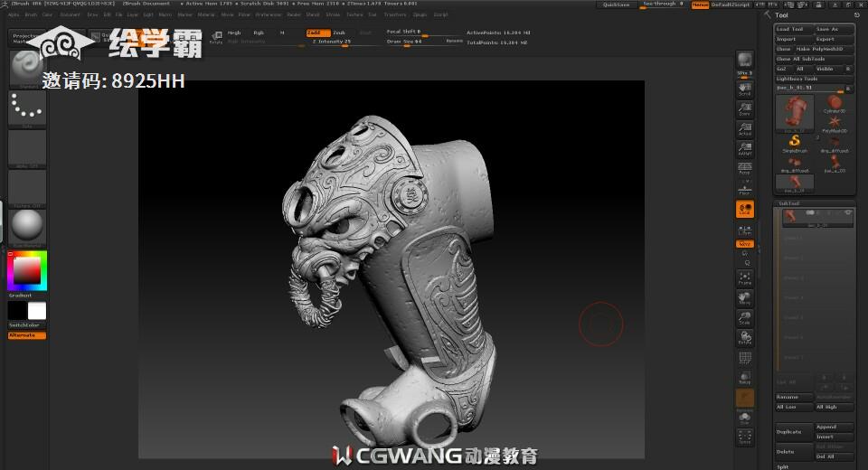Select the Cylinder3D tool thumbnail
Screen dimensions: 868x470
(835, 104)
